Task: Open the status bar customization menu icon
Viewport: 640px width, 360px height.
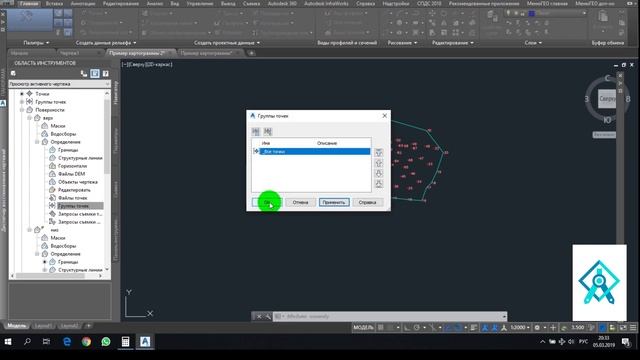Action: 633,327
